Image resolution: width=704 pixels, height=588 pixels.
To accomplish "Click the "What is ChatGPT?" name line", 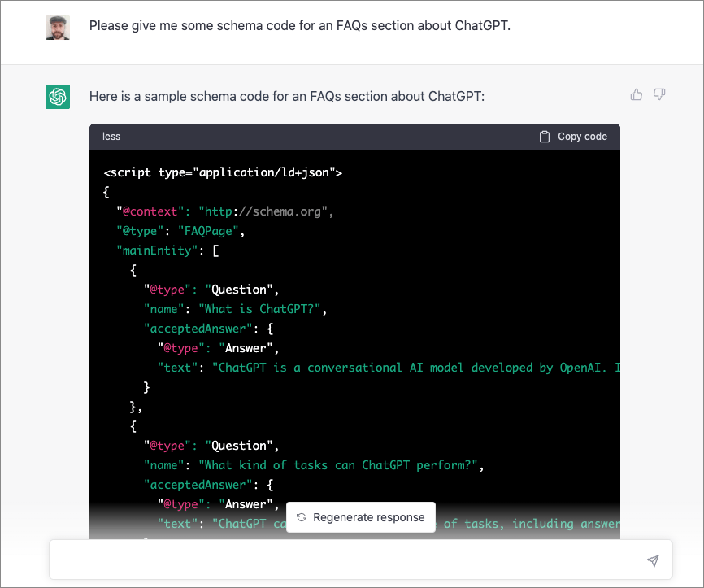I will (x=235, y=309).
